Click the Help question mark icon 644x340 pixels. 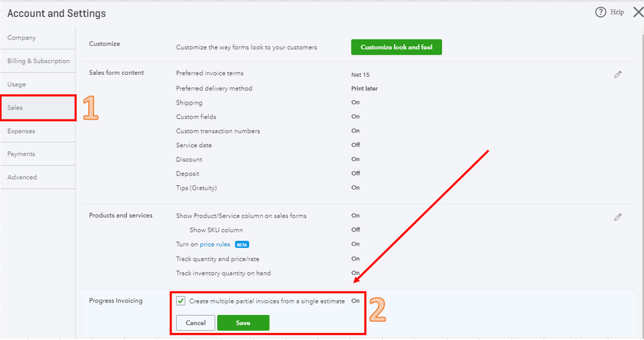[x=600, y=12]
